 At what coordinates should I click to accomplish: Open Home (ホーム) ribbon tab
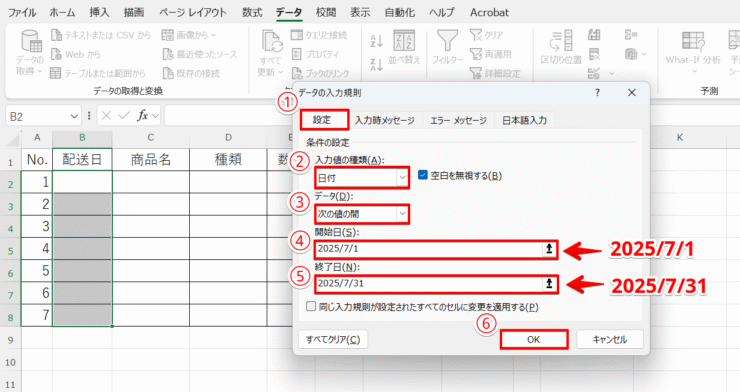point(62,12)
